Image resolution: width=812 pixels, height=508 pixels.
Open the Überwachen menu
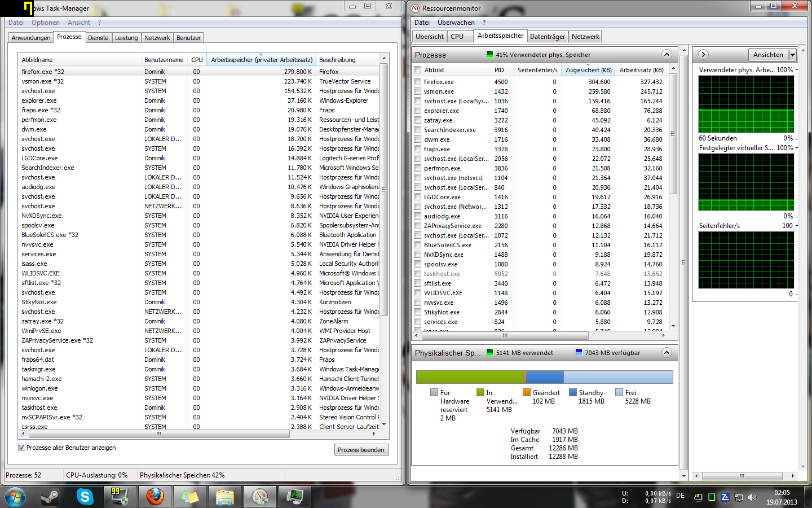pyautogui.click(x=456, y=23)
